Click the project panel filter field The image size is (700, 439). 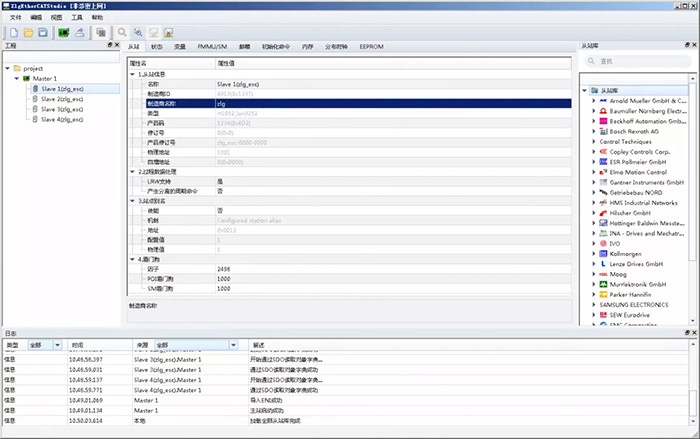tap(62, 57)
